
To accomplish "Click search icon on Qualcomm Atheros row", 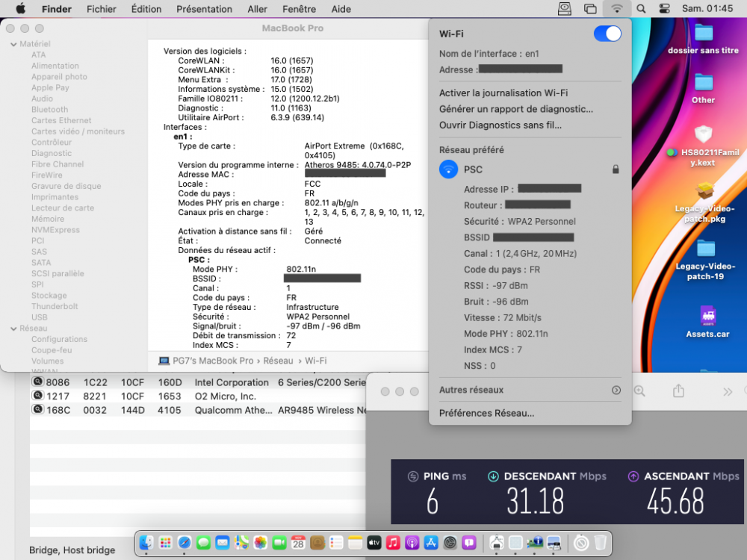I will click(37, 409).
